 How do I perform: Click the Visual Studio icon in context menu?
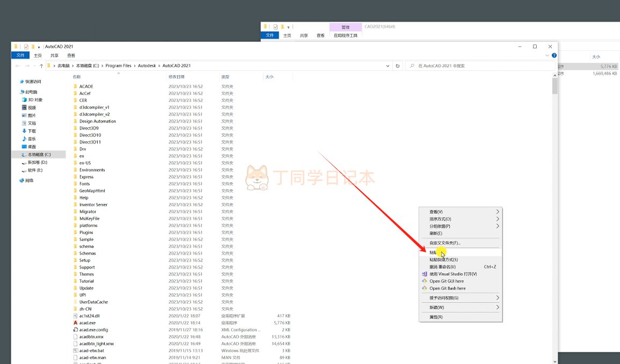[x=424, y=274]
